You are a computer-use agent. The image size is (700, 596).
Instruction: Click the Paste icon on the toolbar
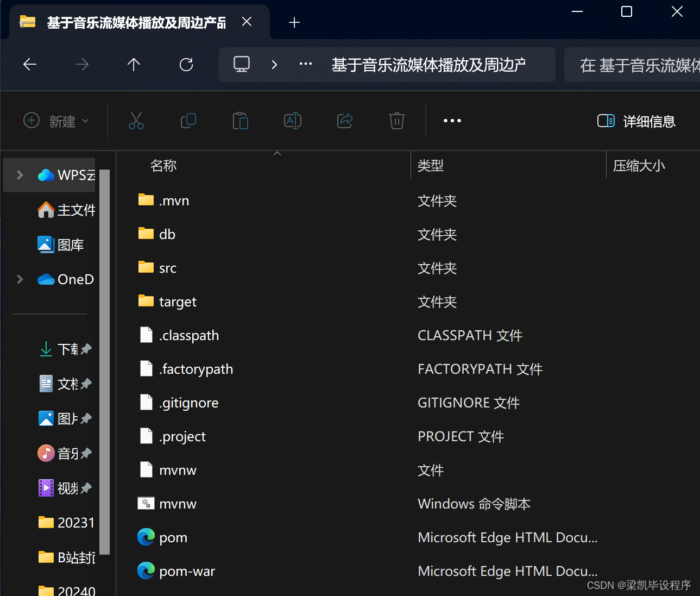point(241,121)
